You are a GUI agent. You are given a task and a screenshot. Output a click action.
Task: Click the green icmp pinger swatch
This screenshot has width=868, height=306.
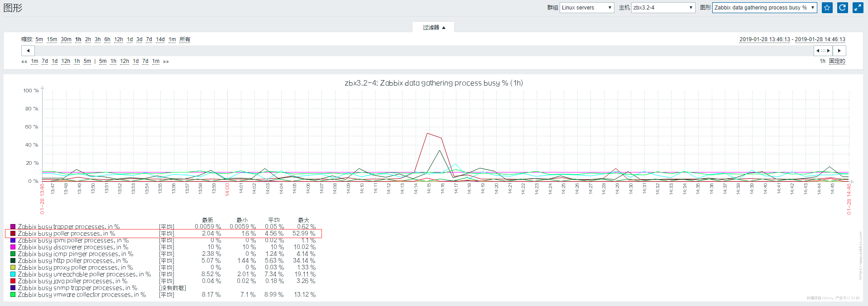13,254
